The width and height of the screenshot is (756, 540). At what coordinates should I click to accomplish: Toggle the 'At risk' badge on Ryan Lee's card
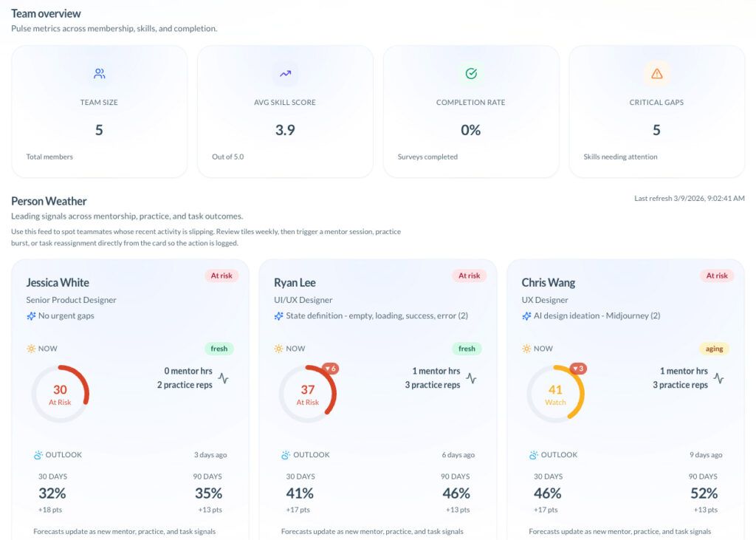click(470, 275)
